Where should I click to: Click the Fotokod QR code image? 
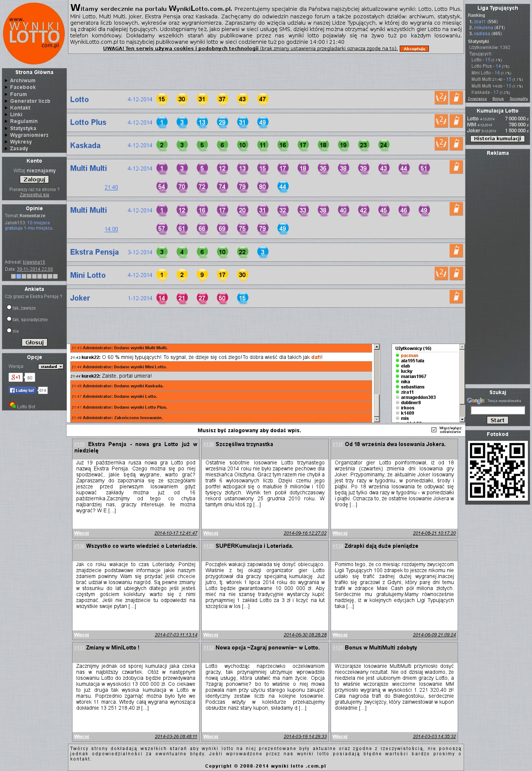(x=498, y=470)
